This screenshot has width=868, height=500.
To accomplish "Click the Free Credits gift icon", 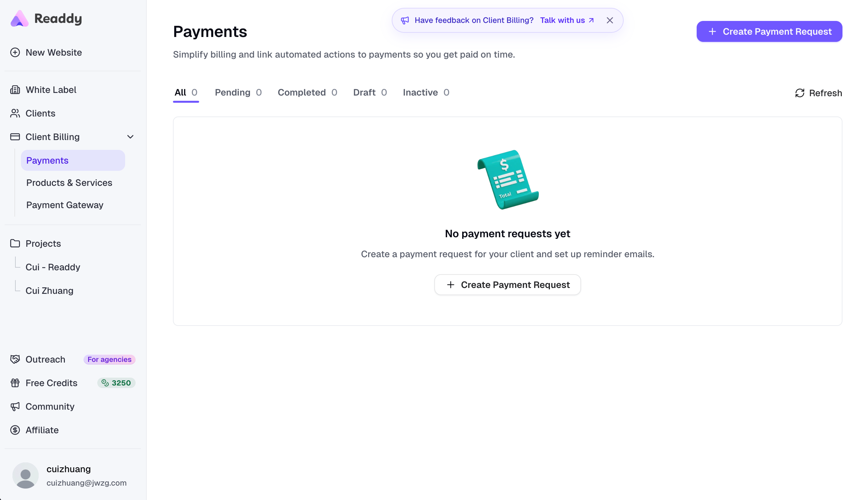I will (15, 383).
